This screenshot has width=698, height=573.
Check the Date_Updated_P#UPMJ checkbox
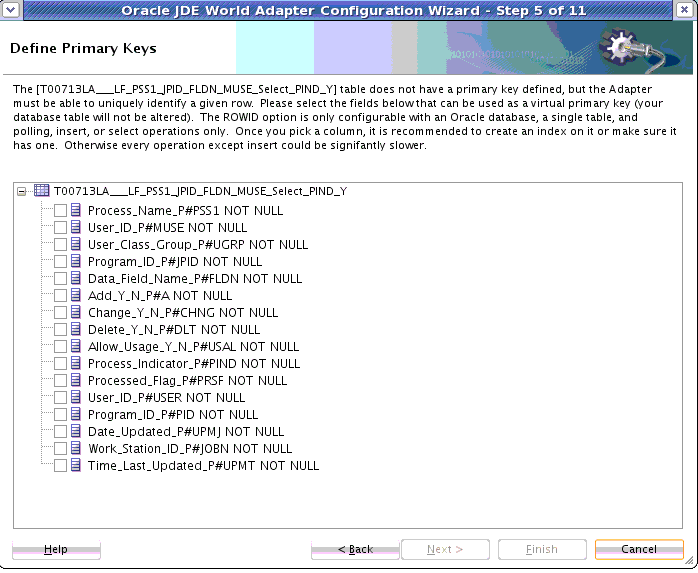(x=61, y=431)
